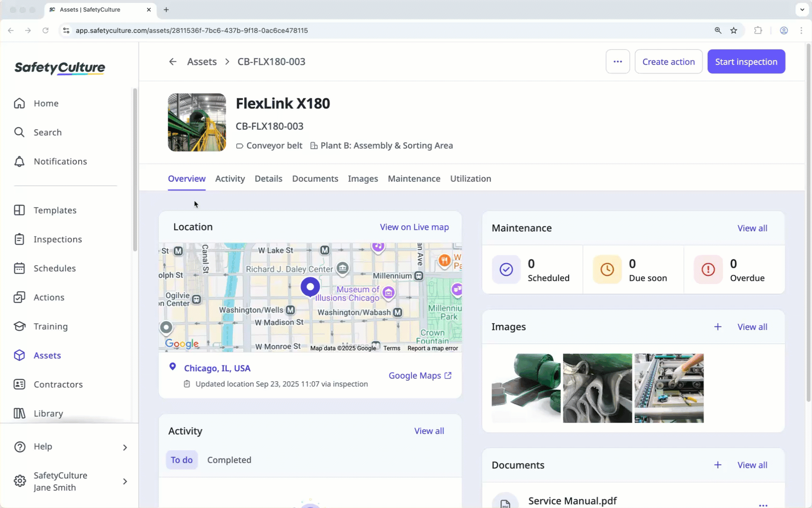This screenshot has width=812, height=508.
Task: Click the Report a map error link
Action: coord(433,348)
